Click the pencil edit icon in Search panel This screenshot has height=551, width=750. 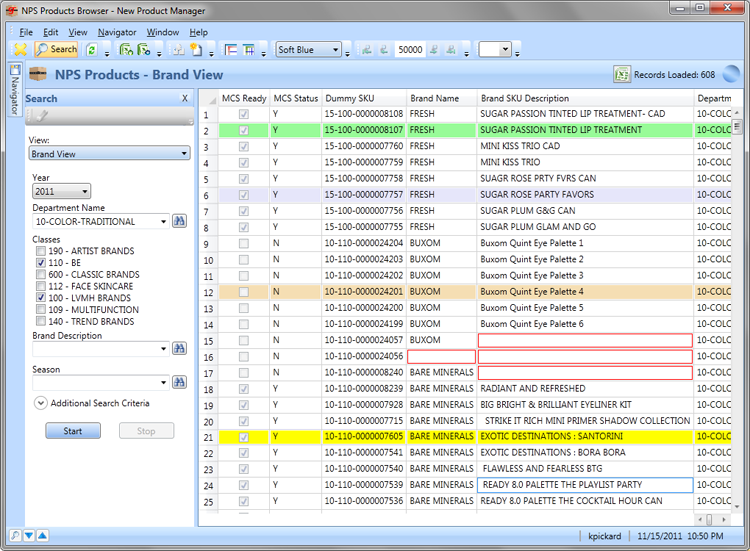click(42, 115)
